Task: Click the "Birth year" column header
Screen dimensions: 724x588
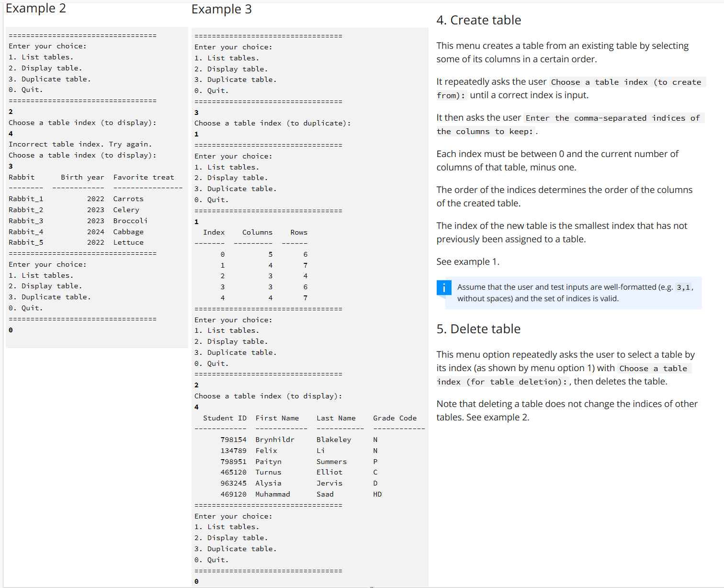Action: [82, 177]
